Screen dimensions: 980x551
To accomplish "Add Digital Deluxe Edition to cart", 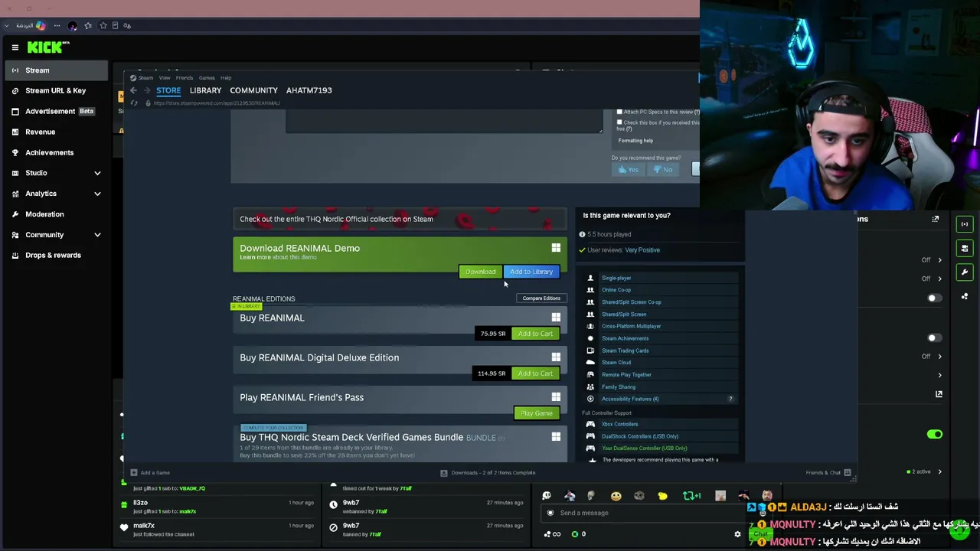I will coord(535,373).
